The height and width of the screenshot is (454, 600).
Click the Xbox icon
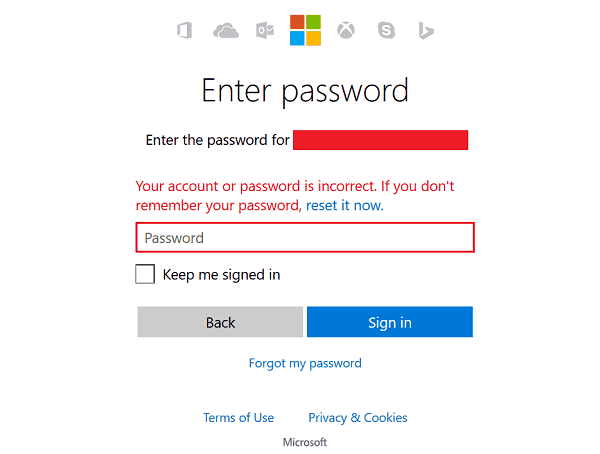(346, 30)
